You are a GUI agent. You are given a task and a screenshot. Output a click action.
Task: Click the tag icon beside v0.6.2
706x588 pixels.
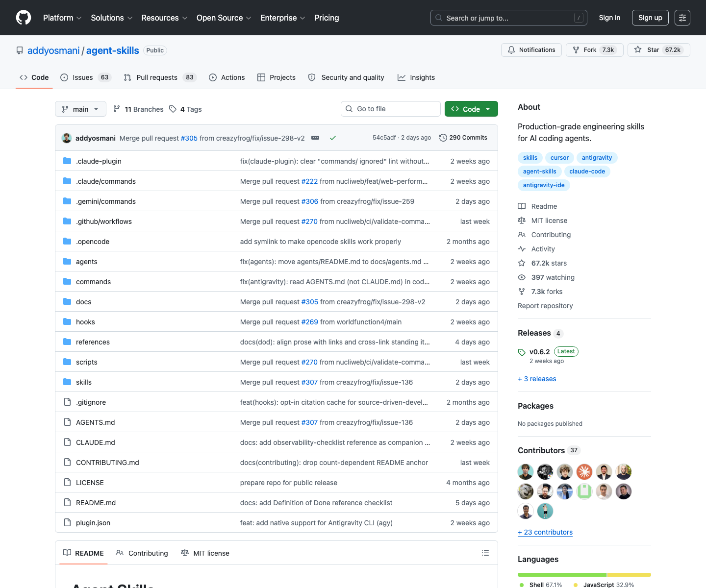[x=522, y=352]
